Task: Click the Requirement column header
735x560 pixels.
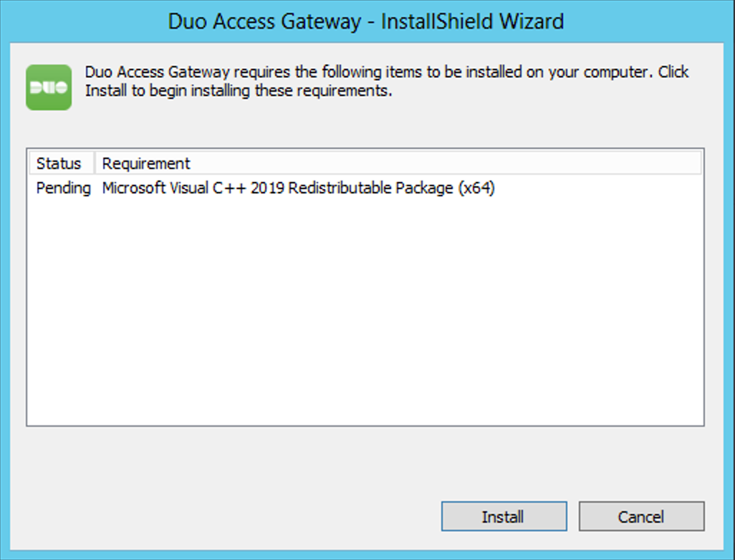Action: click(x=146, y=163)
